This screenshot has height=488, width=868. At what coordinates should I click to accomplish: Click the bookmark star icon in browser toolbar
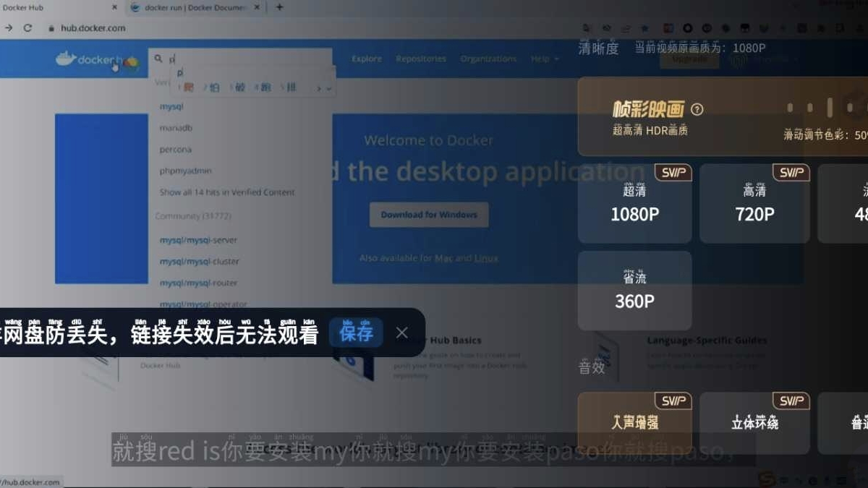click(644, 28)
